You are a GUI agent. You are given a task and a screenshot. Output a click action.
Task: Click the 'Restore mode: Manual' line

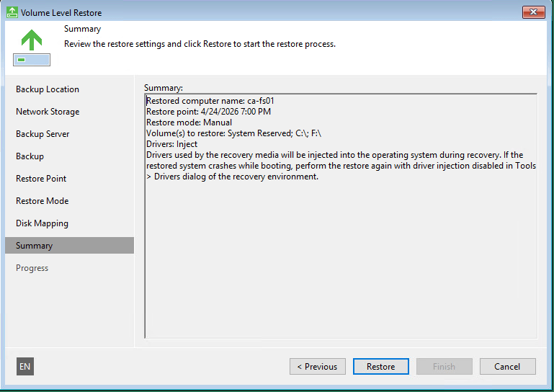[189, 122]
